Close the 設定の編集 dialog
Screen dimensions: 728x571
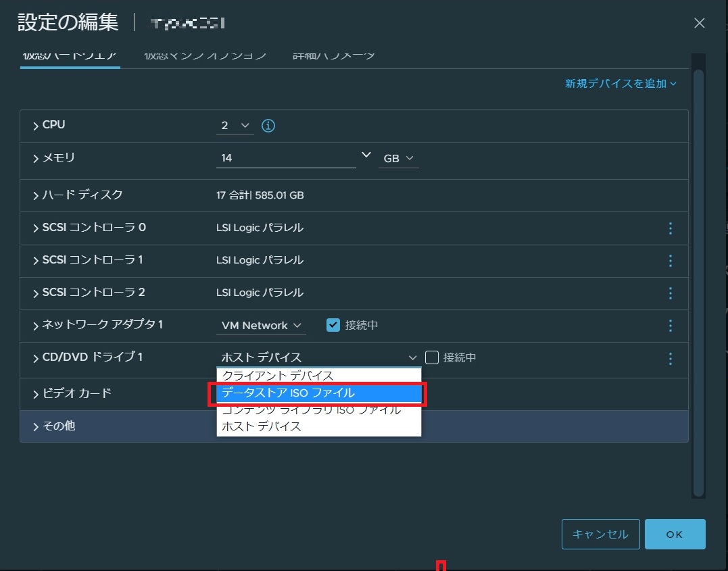point(699,23)
